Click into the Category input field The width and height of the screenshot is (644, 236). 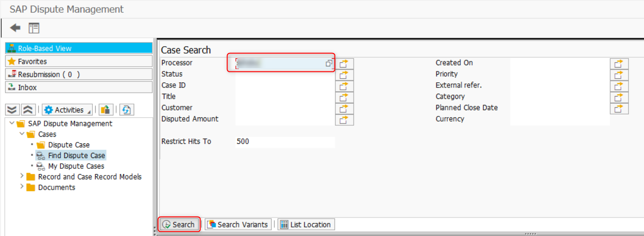point(560,97)
